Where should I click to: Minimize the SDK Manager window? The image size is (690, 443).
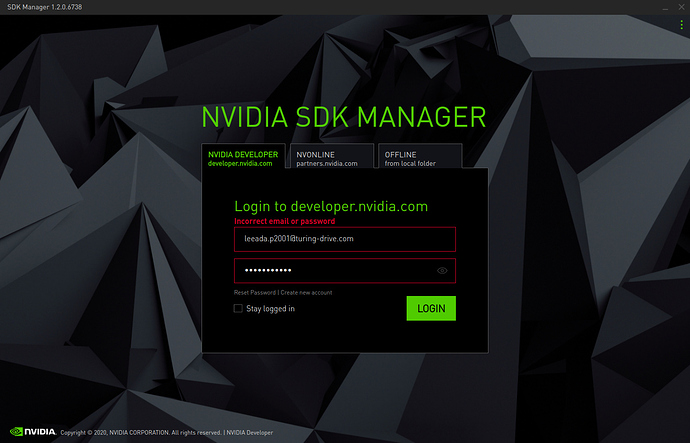click(665, 7)
